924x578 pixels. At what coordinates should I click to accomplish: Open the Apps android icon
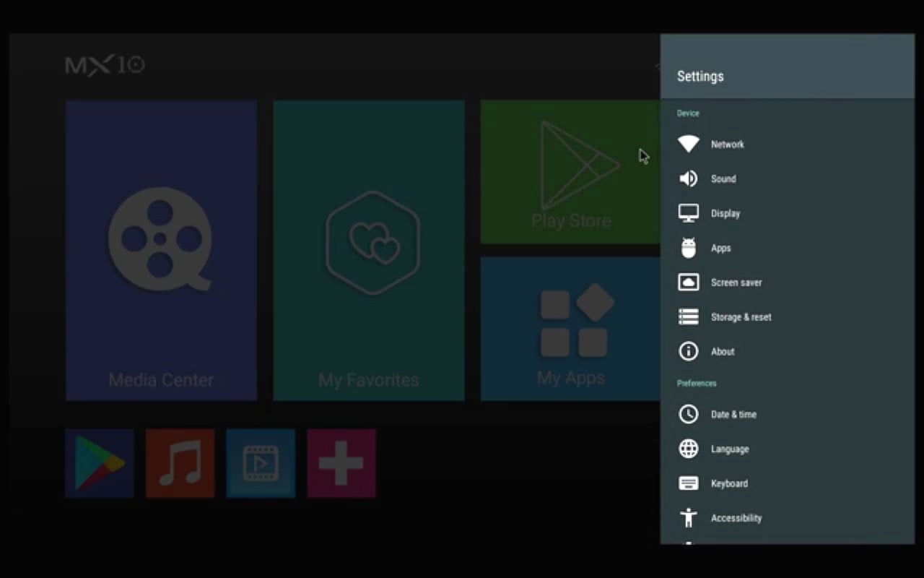[x=689, y=248]
